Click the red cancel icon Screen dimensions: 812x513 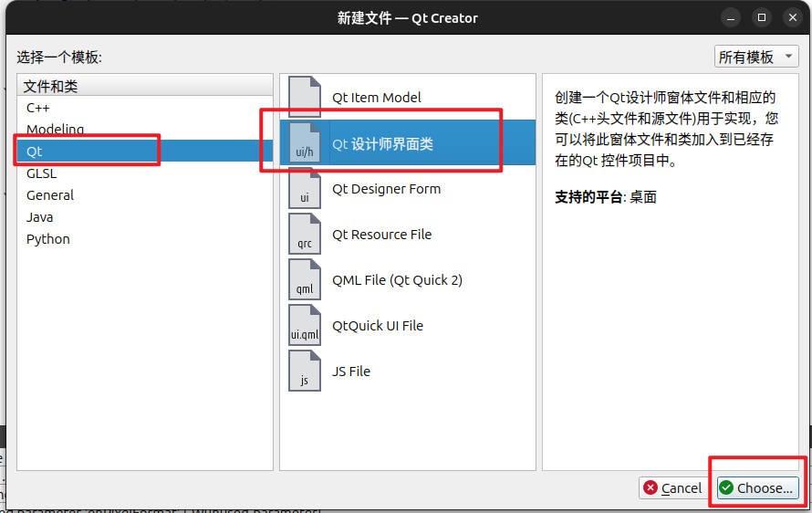[651, 488]
